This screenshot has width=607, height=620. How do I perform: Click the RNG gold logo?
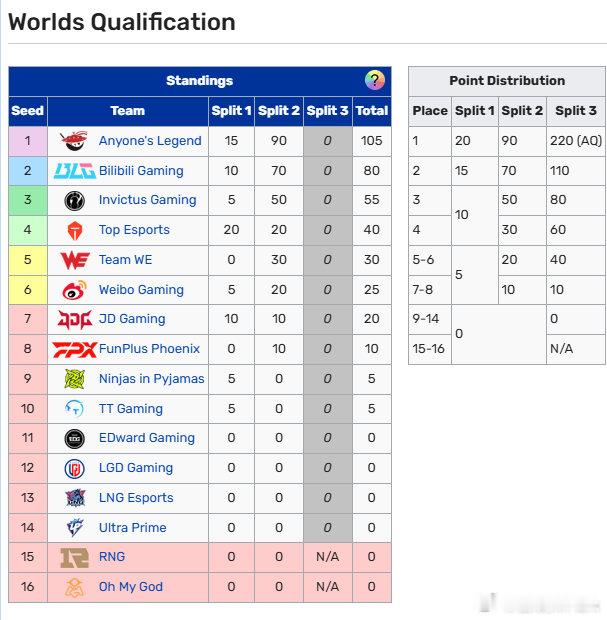[x=74, y=557]
